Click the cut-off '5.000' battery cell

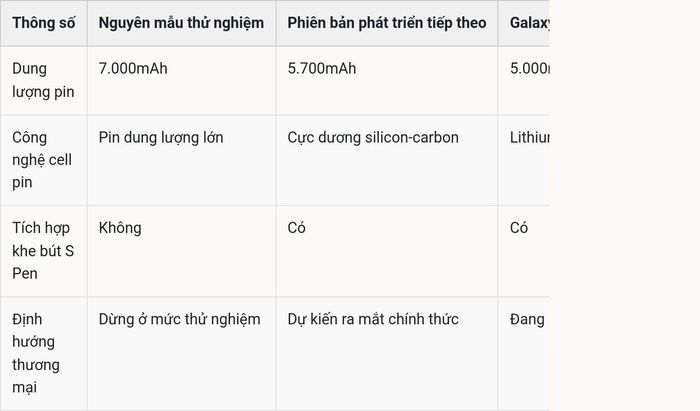click(x=529, y=69)
